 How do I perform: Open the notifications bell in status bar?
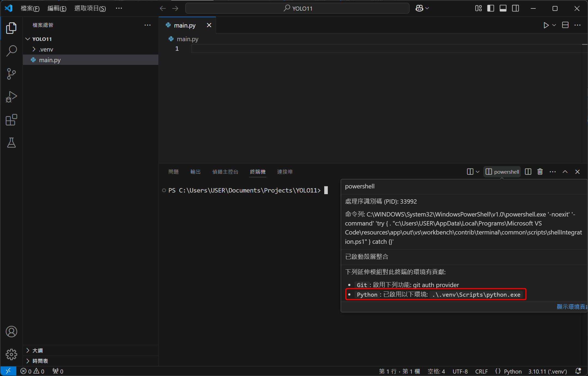(578, 371)
